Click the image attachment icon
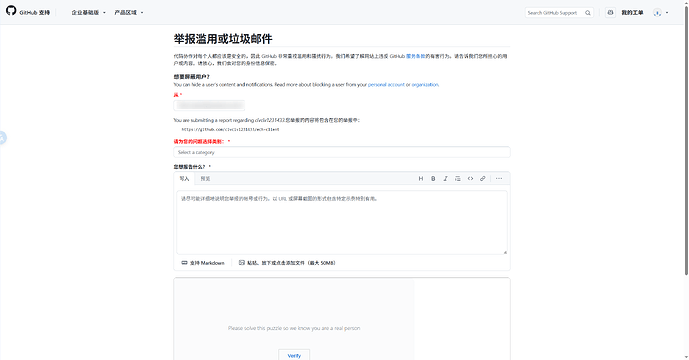Image resolution: width=689 pixels, height=360 pixels. click(242, 263)
